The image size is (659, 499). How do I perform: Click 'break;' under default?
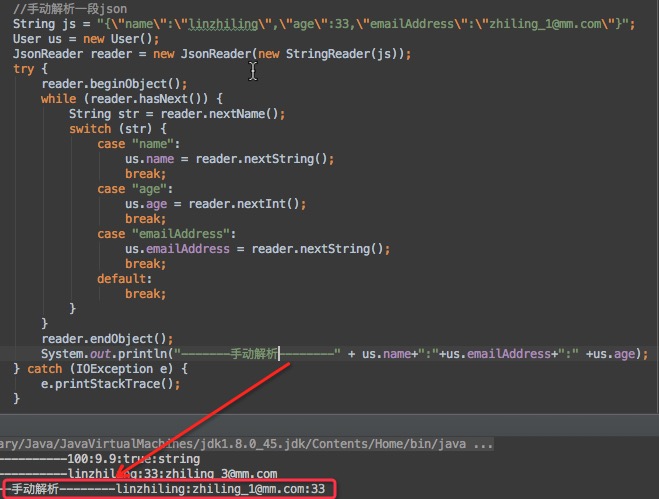(145, 294)
